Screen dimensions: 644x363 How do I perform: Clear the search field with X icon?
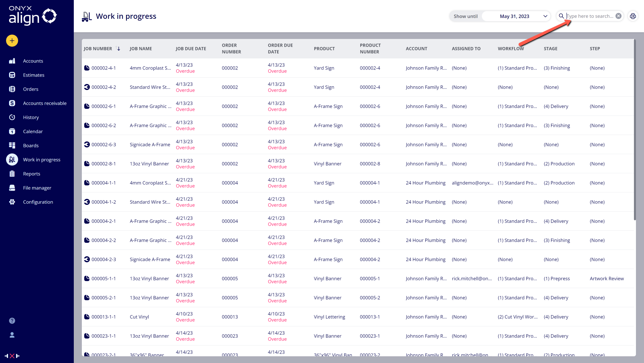(x=619, y=16)
